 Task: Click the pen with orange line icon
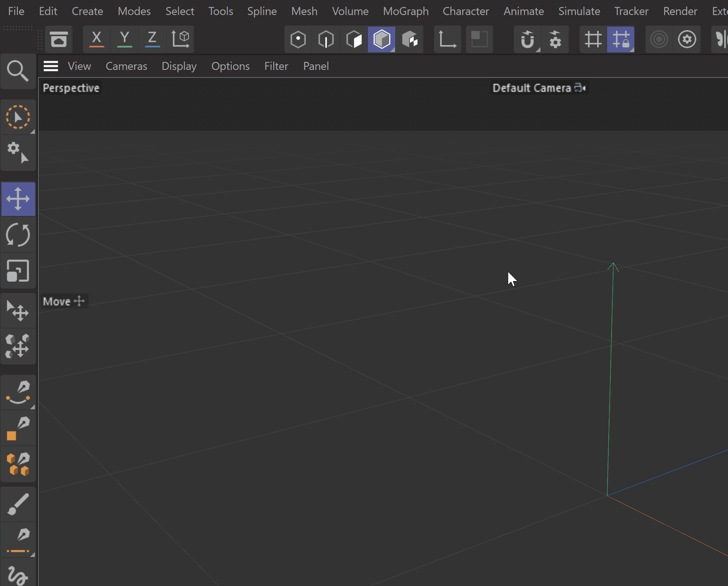[18, 540]
